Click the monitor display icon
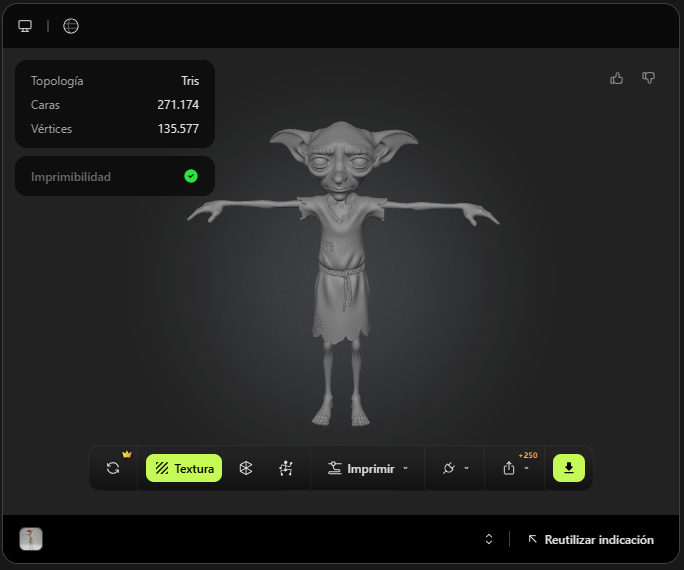This screenshot has width=684, height=570. [25, 26]
